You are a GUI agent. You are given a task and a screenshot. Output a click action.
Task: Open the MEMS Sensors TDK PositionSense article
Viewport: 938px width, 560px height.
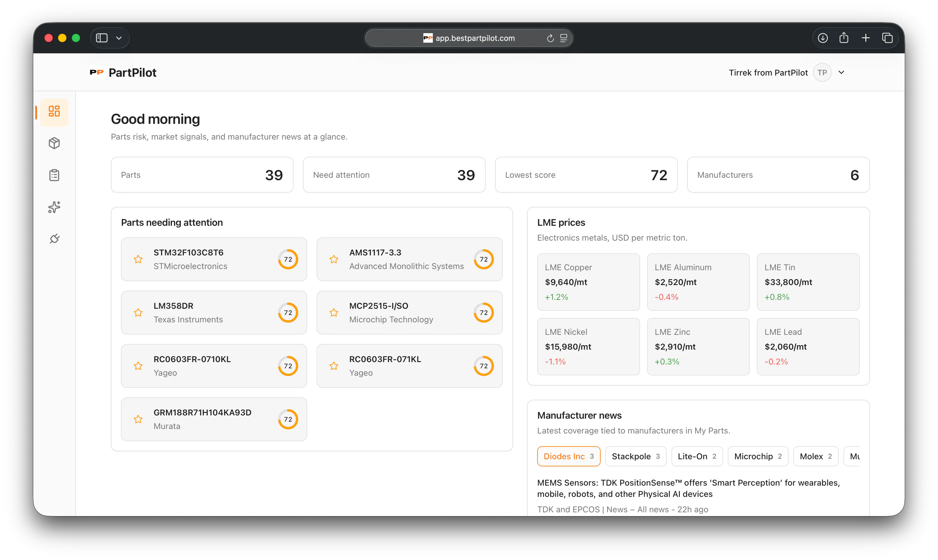click(x=688, y=488)
